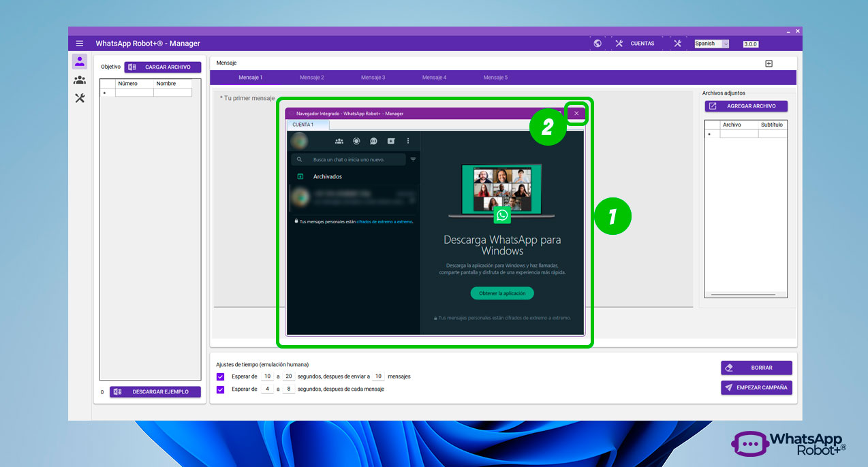Image resolution: width=868 pixels, height=467 pixels.
Task: Open the Archivados chats row
Action: point(354,176)
